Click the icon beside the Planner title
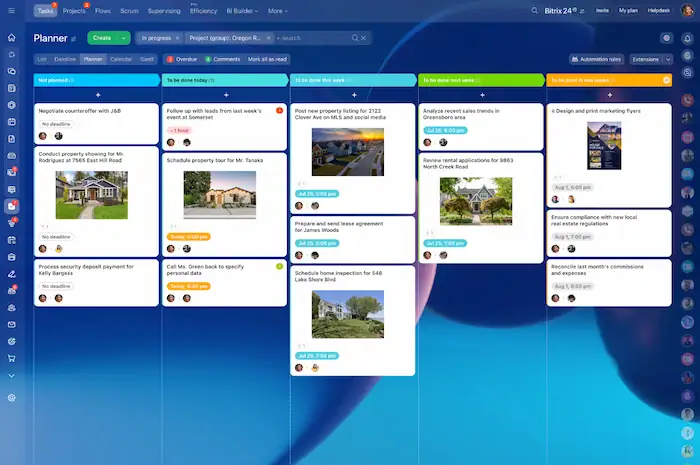This screenshot has height=465, width=700. point(74,39)
